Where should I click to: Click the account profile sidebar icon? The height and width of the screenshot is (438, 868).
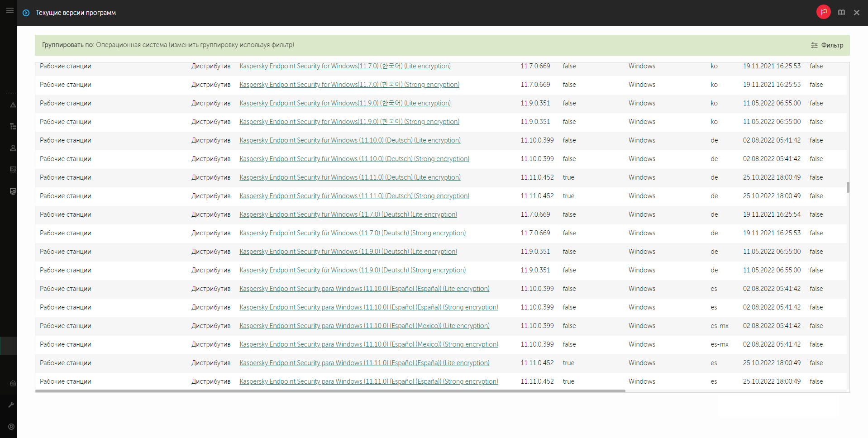tap(12, 426)
